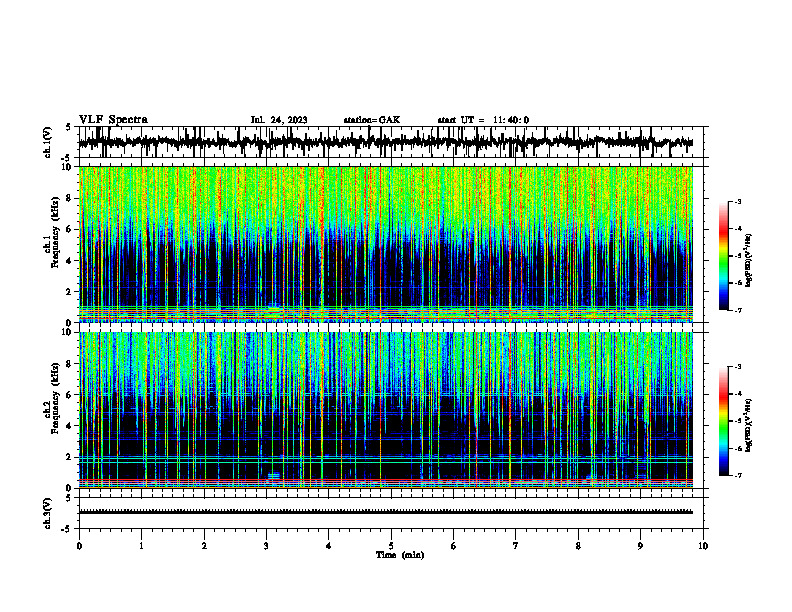Click the "-7" tick on ch.2 color bar

point(738,475)
